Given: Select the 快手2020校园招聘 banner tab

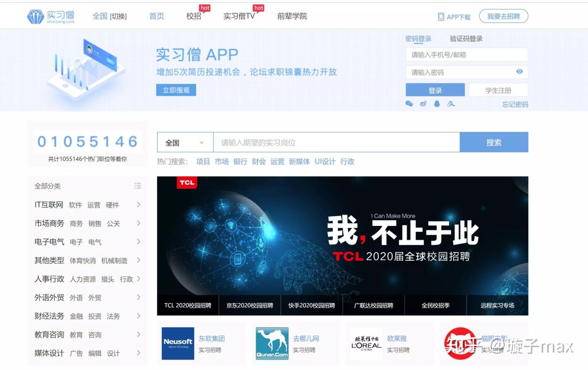Looking at the screenshot, I should tap(312, 305).
